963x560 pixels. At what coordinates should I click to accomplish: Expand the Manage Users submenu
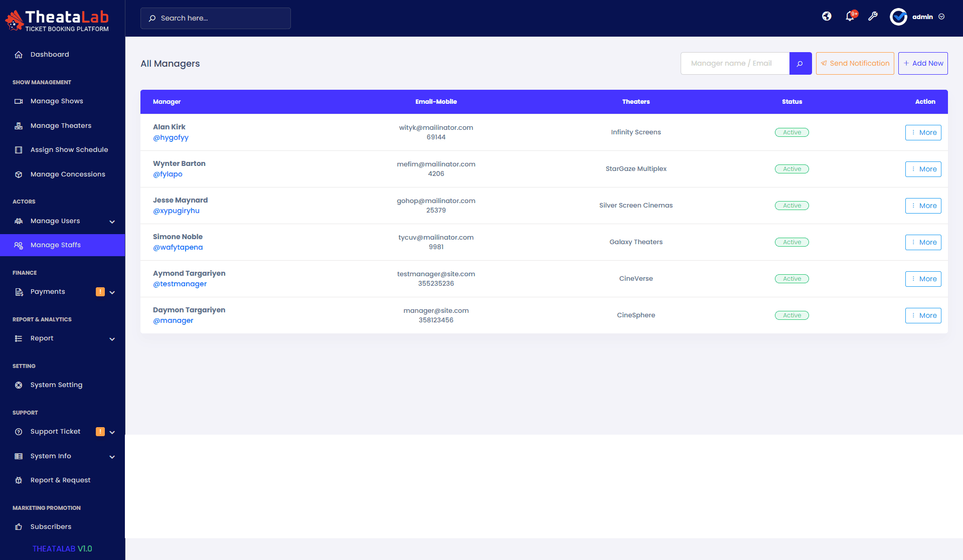112,222
